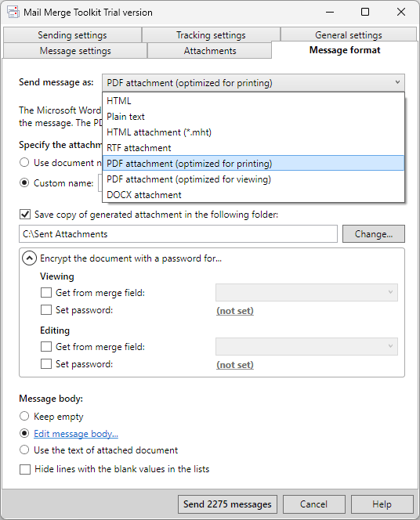Open the Send message as dropdown arrow
The height and width of the screenshot is (520, 420).
[397, 82]
